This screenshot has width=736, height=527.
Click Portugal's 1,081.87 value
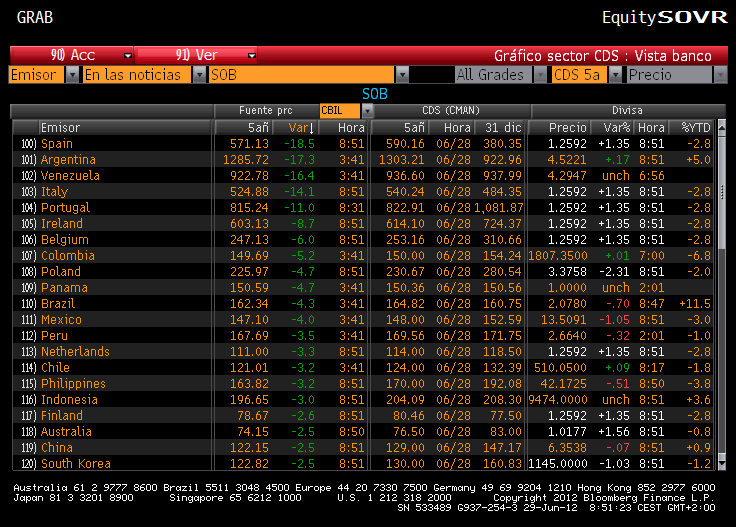(x=498, y=207)
